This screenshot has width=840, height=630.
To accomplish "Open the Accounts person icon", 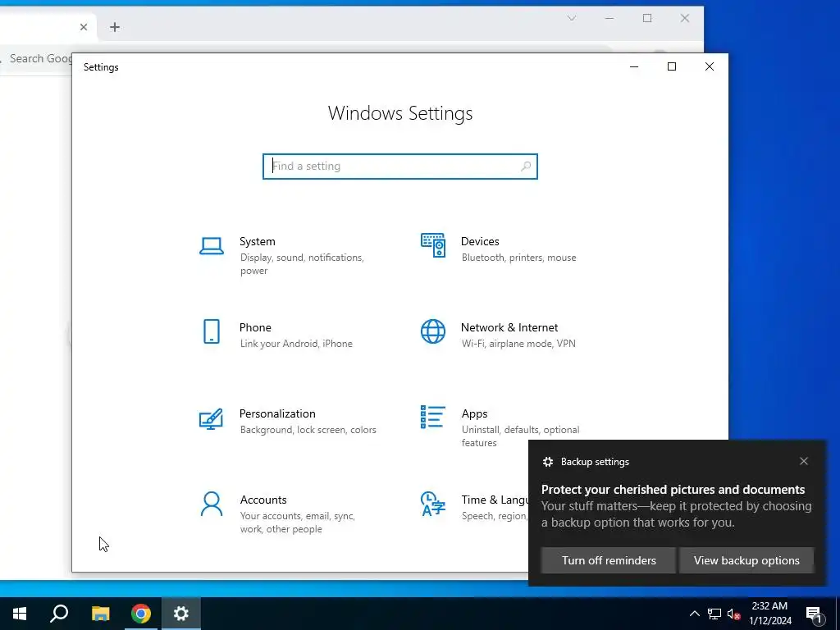I will (212, 504).
